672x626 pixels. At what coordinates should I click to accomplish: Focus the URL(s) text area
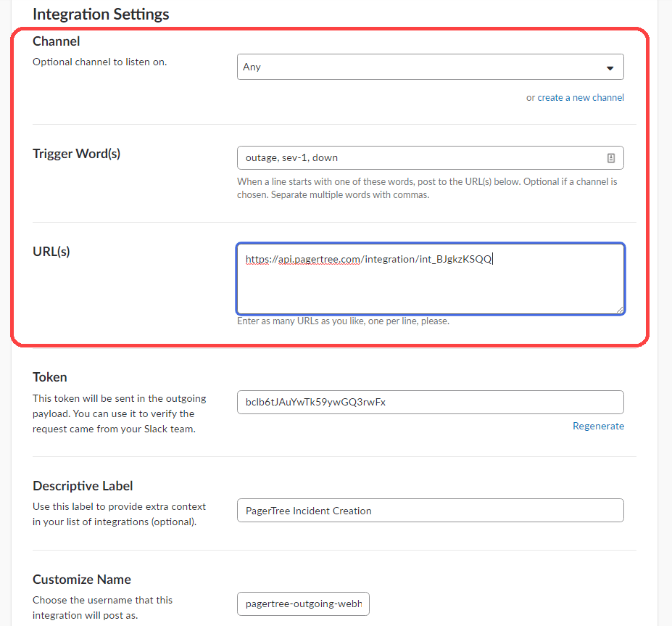(x=430, y=287)
